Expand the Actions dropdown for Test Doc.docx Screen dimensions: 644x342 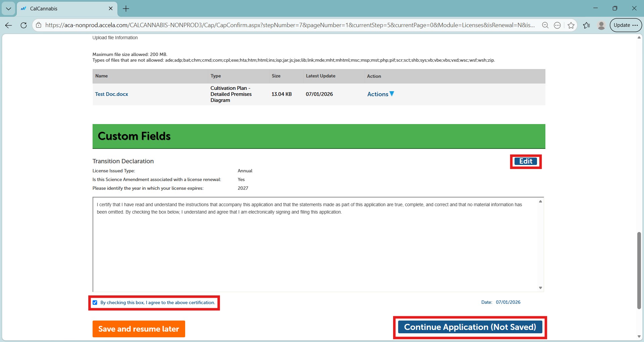pos(381,94)
